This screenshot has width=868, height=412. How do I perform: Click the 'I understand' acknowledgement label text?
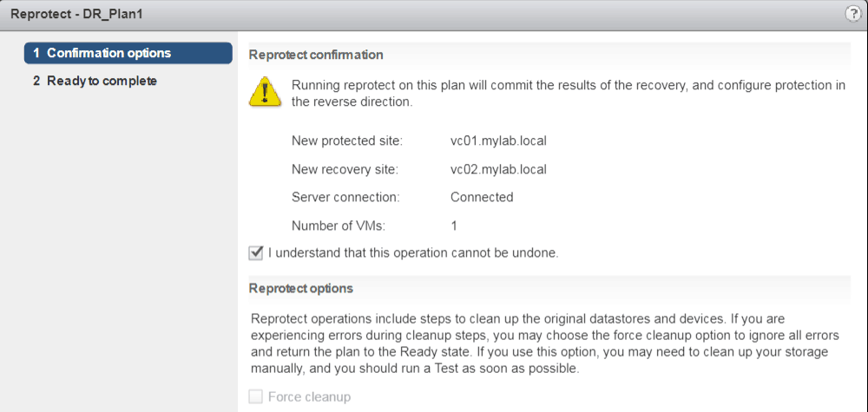pos(413,253)
